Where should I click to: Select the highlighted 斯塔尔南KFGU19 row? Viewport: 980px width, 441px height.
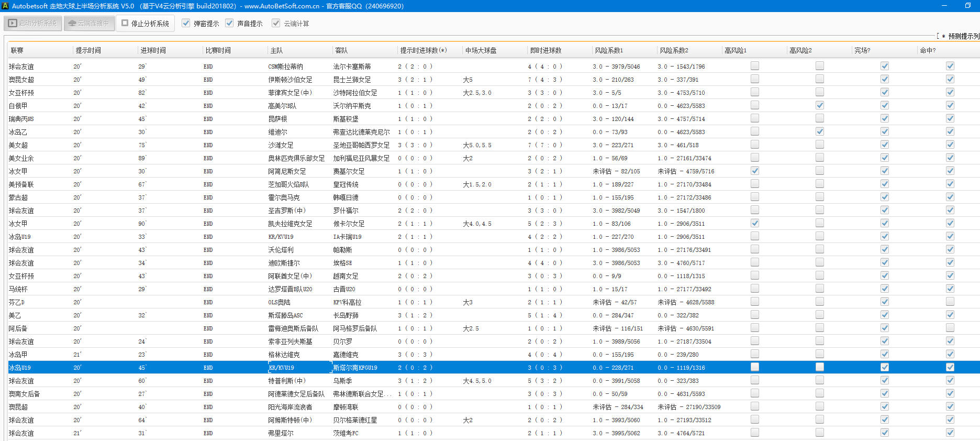click(355, 368)
